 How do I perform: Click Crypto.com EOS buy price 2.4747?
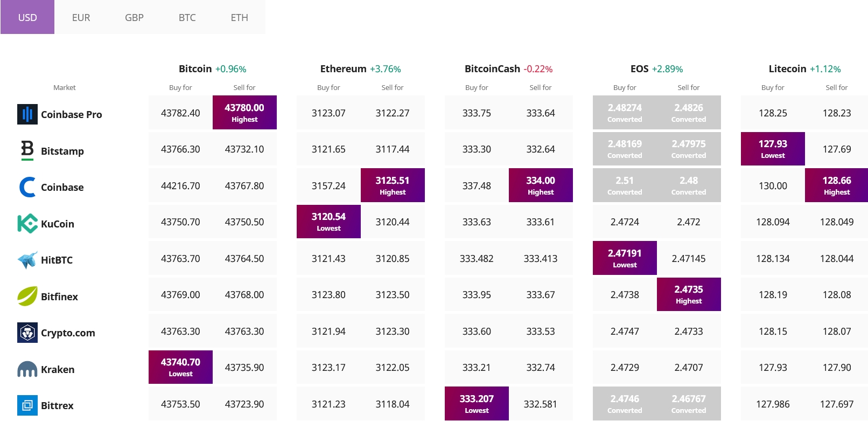[625, 332]
